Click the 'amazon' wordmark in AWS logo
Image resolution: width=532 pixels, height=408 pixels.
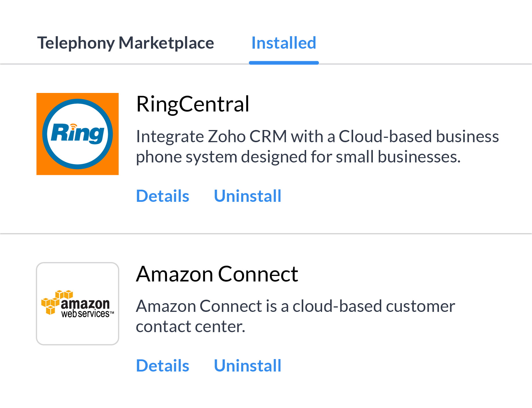point(85,304)
